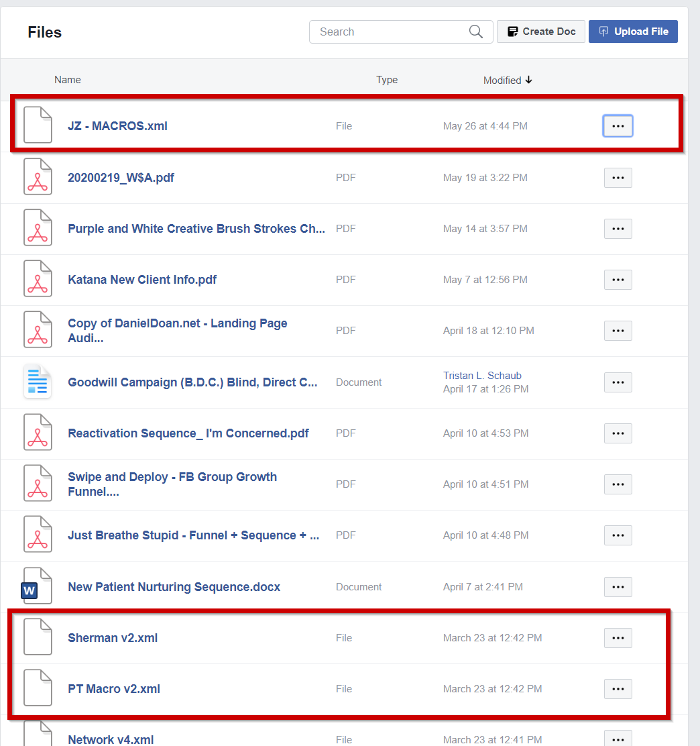Screen dimensions: 700x746
Task: Click the PDF icon beside Katana New Client Info
Action: click(38, 279)
